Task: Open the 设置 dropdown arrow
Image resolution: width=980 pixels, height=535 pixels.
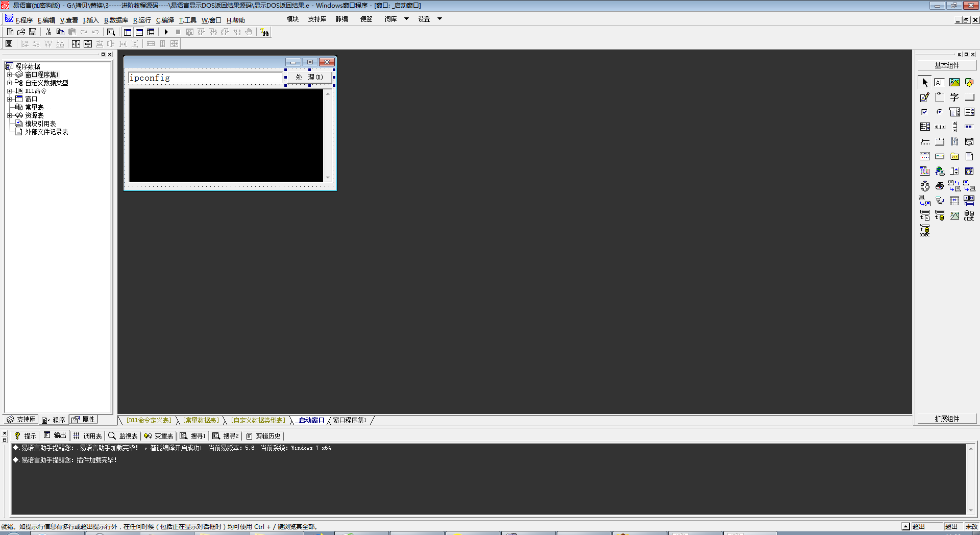Action: [x=439, y=19]
